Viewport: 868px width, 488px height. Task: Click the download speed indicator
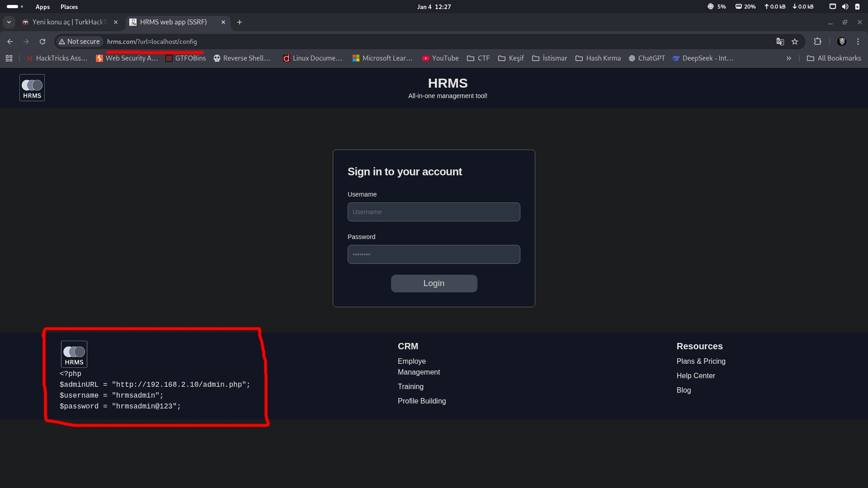(803, 7)
